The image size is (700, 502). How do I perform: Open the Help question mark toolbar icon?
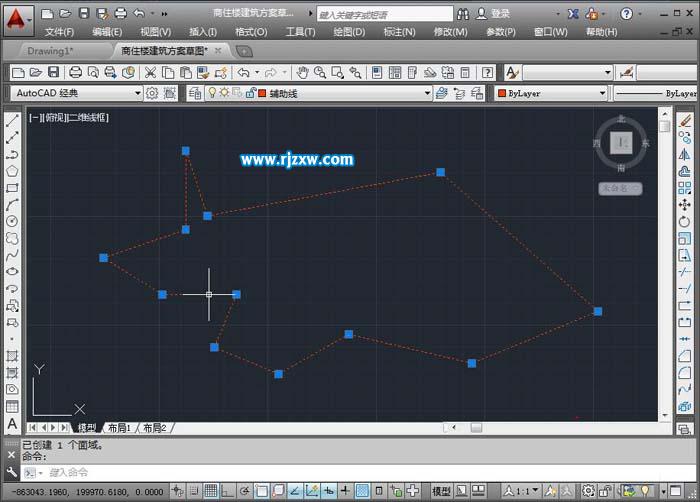click(488, 72)
